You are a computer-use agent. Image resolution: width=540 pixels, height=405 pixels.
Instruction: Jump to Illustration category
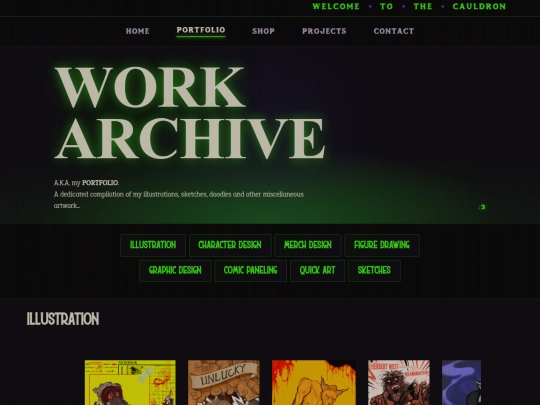coord(153,245)
